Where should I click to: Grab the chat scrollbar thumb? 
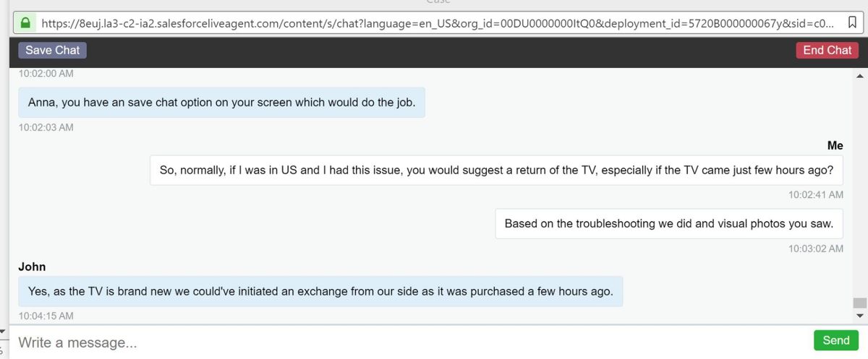pyautogui.click(x=860, y=303)
